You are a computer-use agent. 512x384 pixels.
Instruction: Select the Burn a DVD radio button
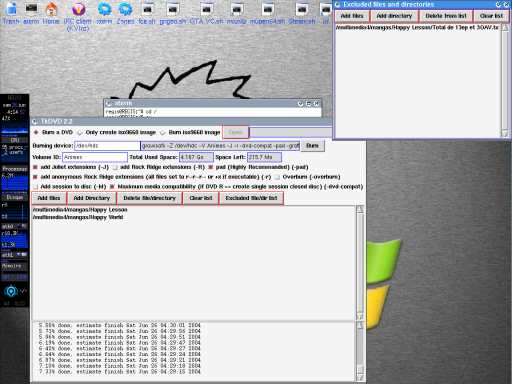[x=36, y=132]
